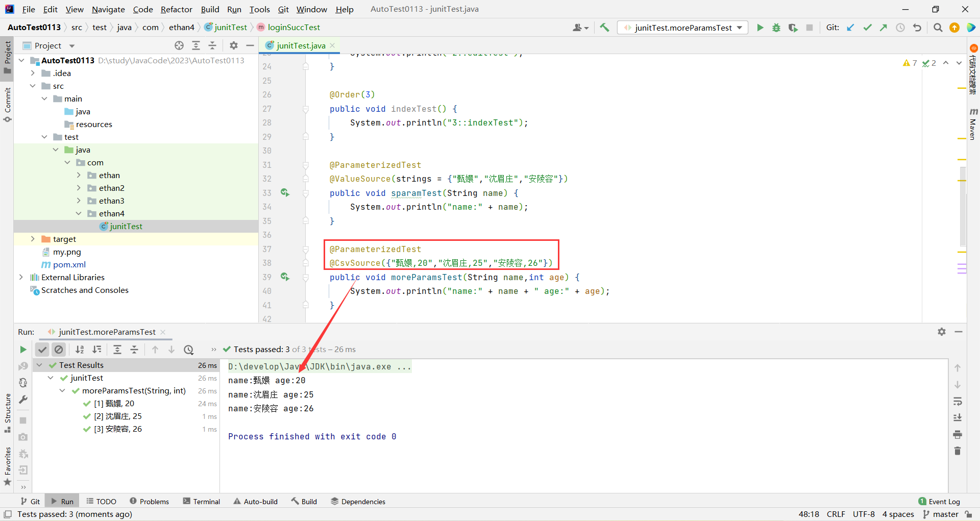Sort test results alphabetically
The width and height of the screenshot is (980, 521).
point(80,350)
